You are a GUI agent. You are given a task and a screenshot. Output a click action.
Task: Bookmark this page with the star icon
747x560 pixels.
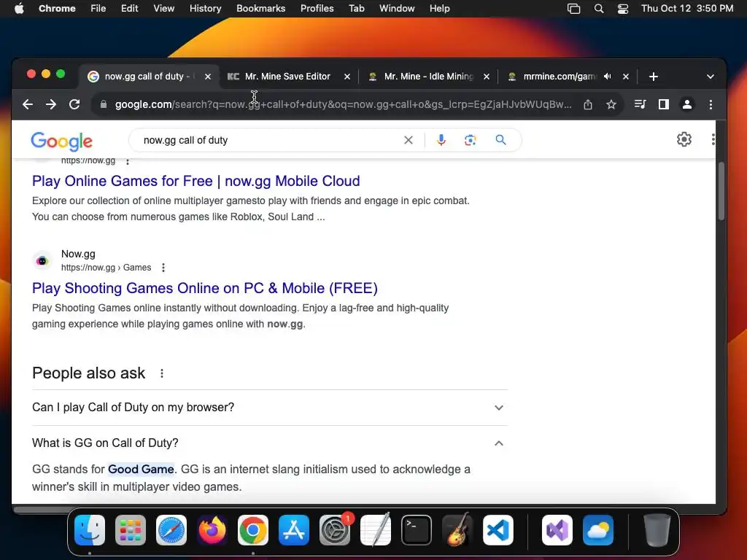pyautogui.click(x=611, y=104)
